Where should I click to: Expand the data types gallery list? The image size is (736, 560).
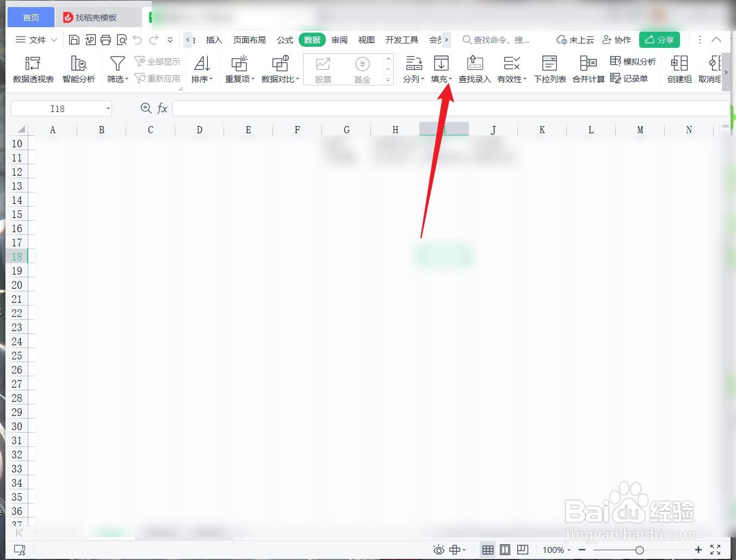coord(388,79)
